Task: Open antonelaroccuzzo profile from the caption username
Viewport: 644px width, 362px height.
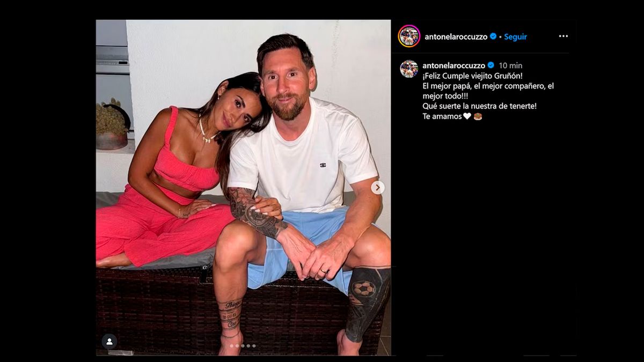Action: pyautogui.click(x=453, y=65)
